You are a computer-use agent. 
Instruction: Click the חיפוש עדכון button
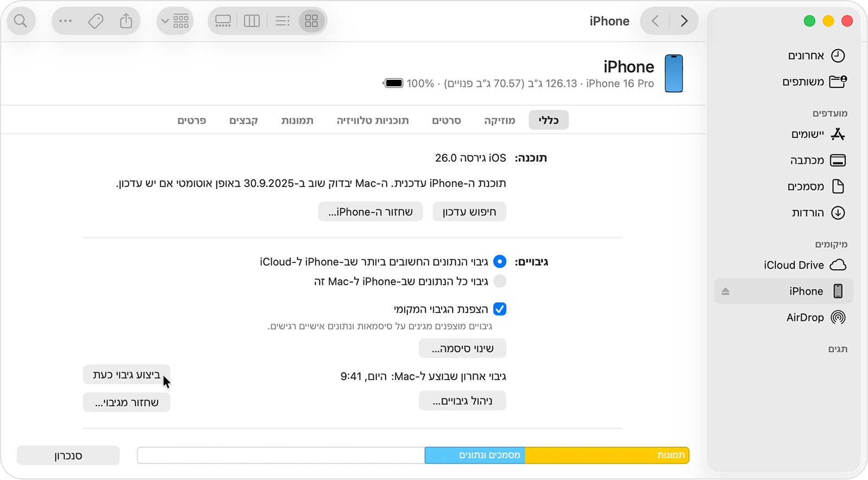point(469,211)
